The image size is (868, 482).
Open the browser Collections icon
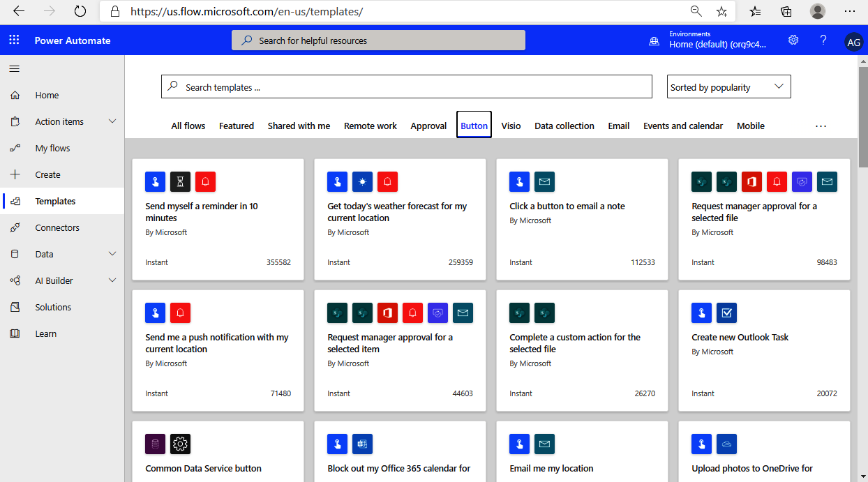coord(786,11)
